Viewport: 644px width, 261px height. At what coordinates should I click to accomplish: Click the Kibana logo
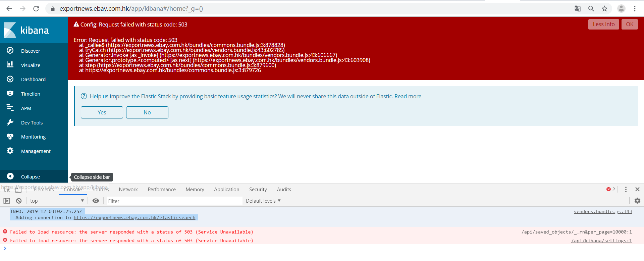tap(26, 30)
